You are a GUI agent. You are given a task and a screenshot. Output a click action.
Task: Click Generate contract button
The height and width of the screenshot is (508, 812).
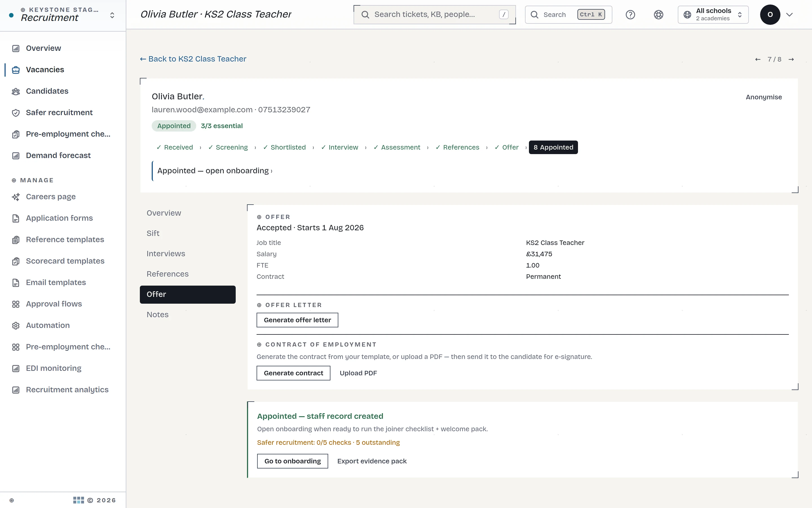click(293, 373)
